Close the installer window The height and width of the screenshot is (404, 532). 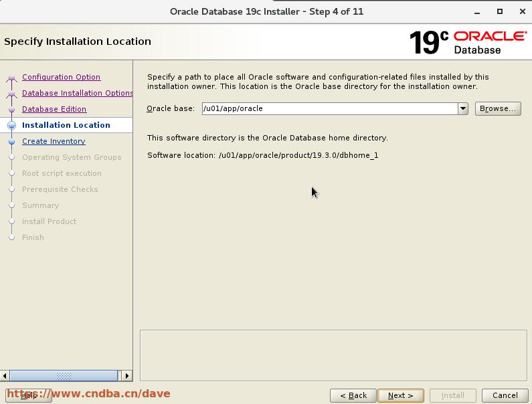click(x=523, y=11)
